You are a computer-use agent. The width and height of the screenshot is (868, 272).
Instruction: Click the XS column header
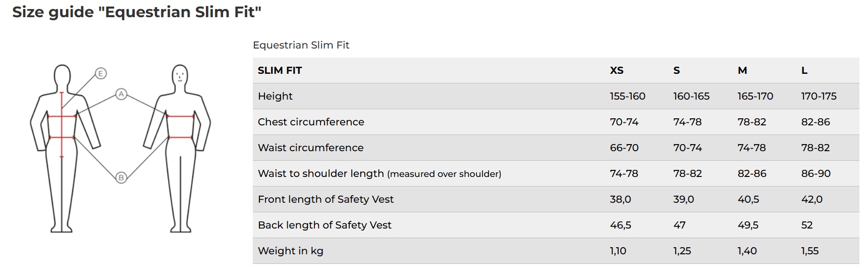click(616, 71)
